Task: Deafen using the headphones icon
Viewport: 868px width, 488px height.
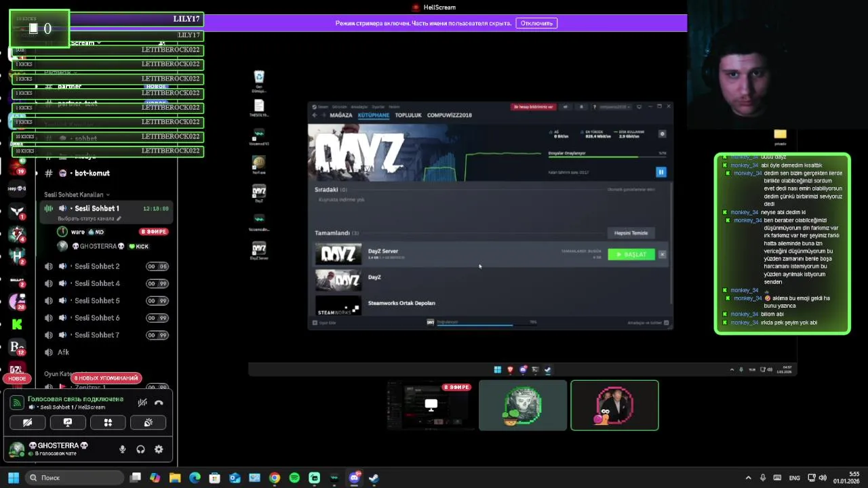Action: 140,449
